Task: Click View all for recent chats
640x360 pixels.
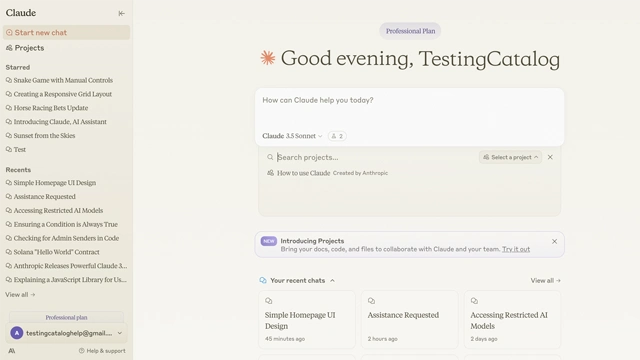Action: click(x=546, y=281)
